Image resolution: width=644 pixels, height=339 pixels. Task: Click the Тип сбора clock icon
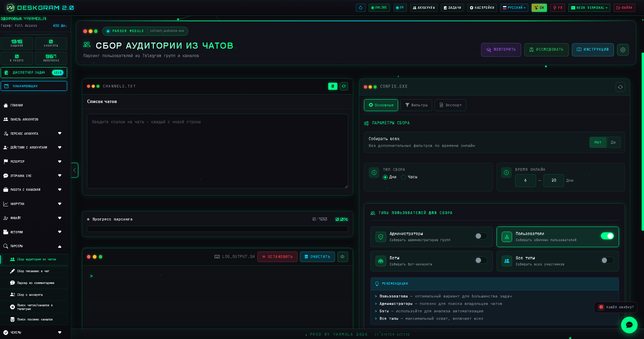[x=374, y=173]
